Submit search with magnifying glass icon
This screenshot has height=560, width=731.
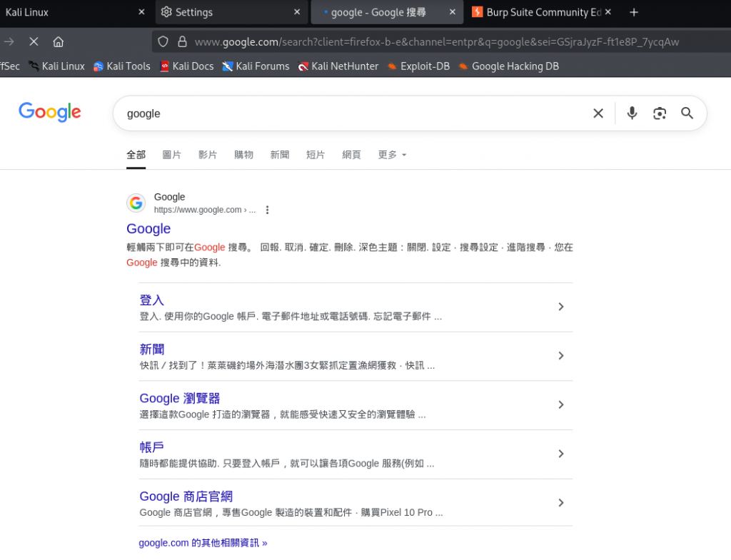(687, 113)
